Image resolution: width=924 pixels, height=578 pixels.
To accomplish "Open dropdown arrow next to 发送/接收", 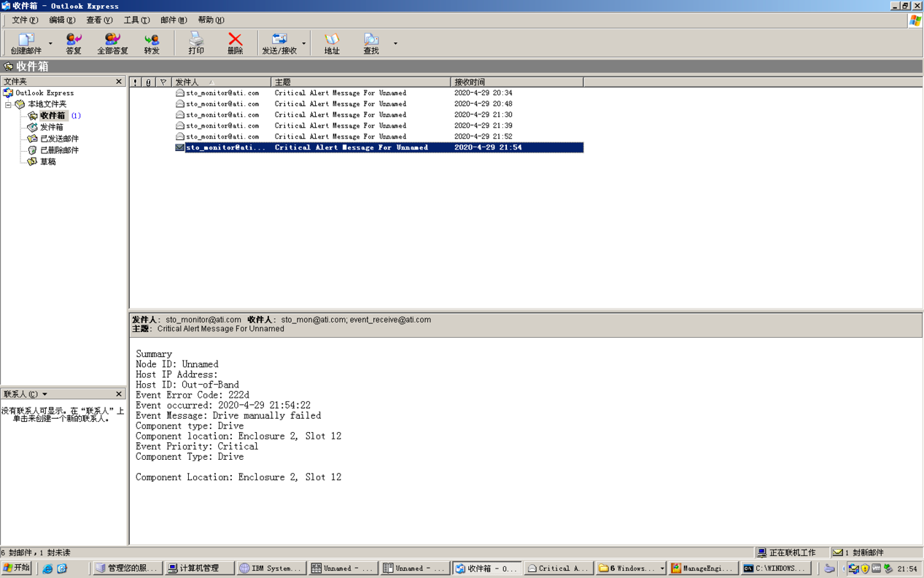I will tap(304, 44).
